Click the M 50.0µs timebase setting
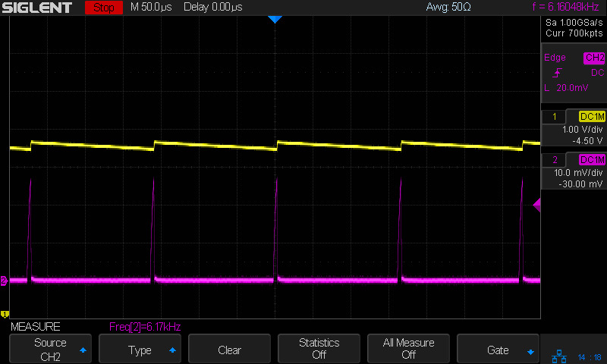Viewport: 607px width, 364px height. click(x=153, y=8)
